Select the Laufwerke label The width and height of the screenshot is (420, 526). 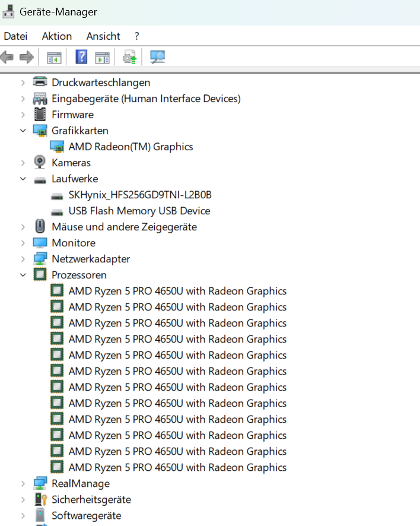[75, 179]
